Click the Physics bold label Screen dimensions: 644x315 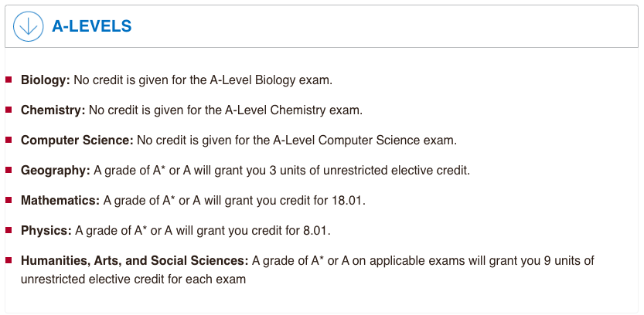click(x=46, y=231)
